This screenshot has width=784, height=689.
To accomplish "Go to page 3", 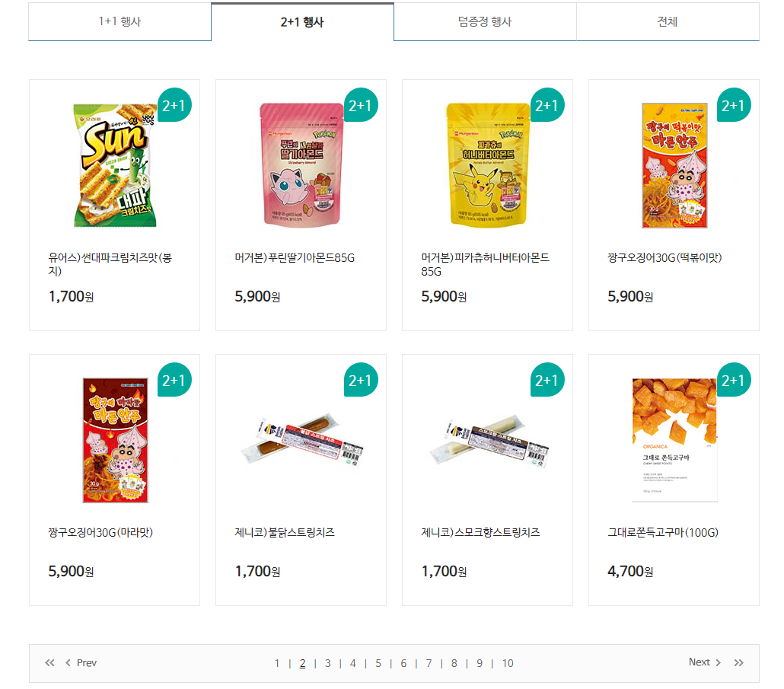I will point(327,663).
